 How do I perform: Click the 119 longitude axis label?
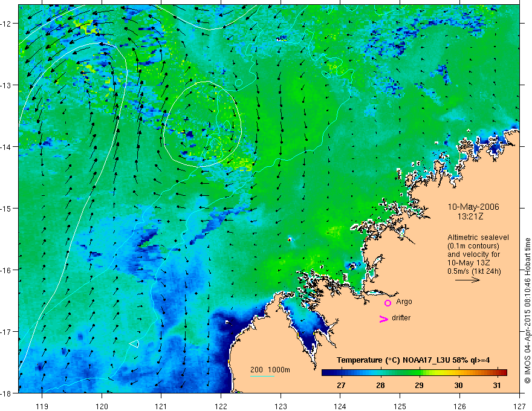[x=42, y=407]
